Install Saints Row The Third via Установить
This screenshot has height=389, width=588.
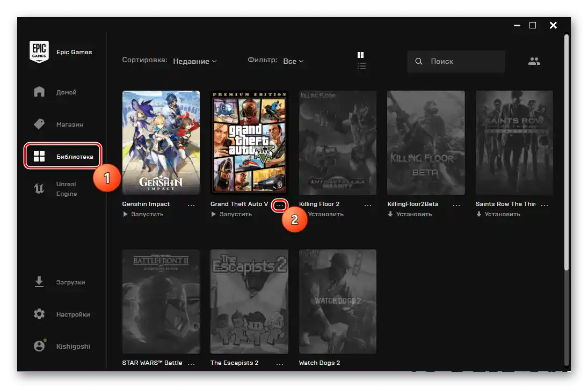498,215
